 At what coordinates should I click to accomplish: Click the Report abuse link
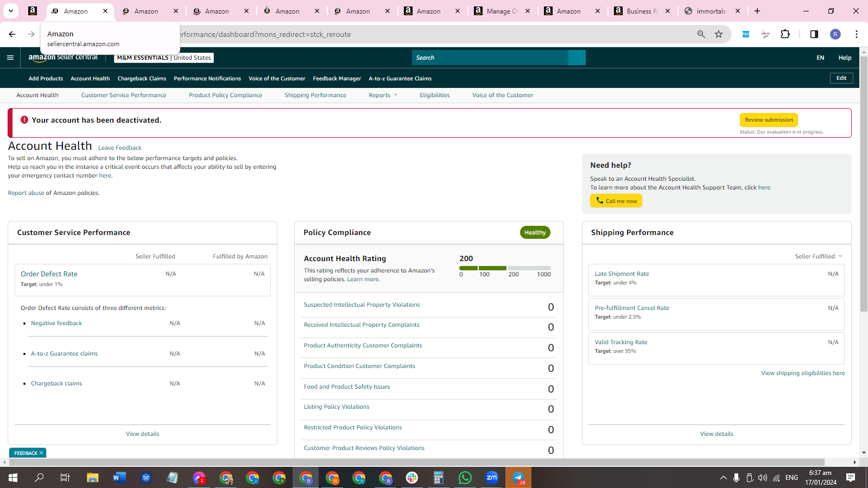(26, 193)
